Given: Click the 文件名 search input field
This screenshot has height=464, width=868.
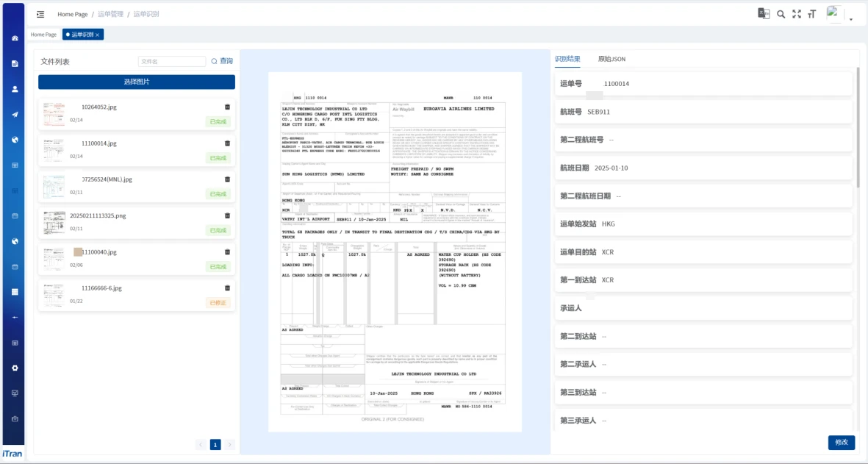Looking at the screenshot, I should pos(171,61).
